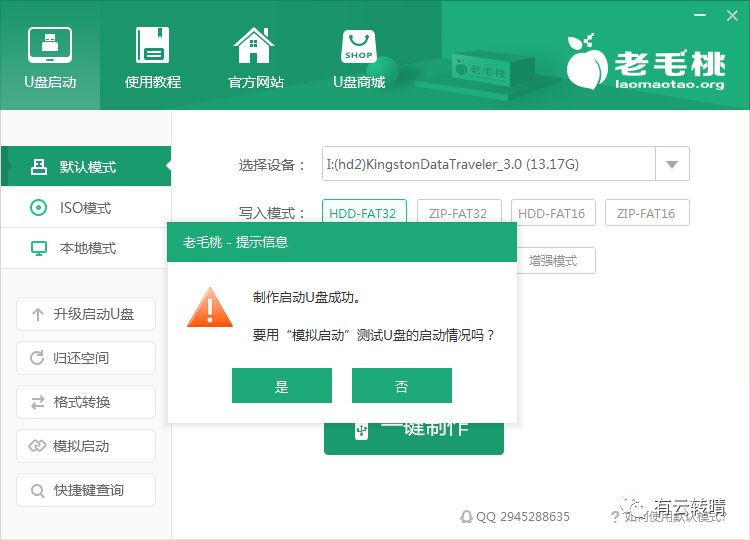Click the 制作启动U盘成功 message text
The width and height of the screenshot is (750, 540).
pyautogui.click(x=307, y=298)
